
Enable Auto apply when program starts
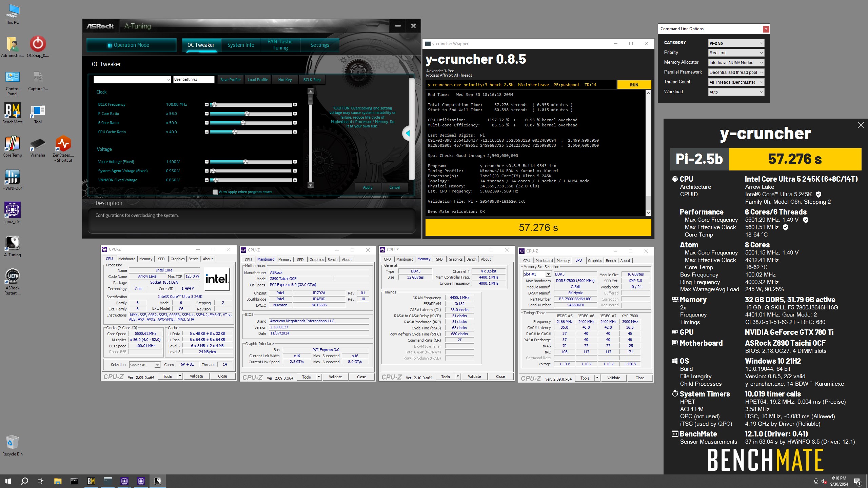tap(215, 192)
